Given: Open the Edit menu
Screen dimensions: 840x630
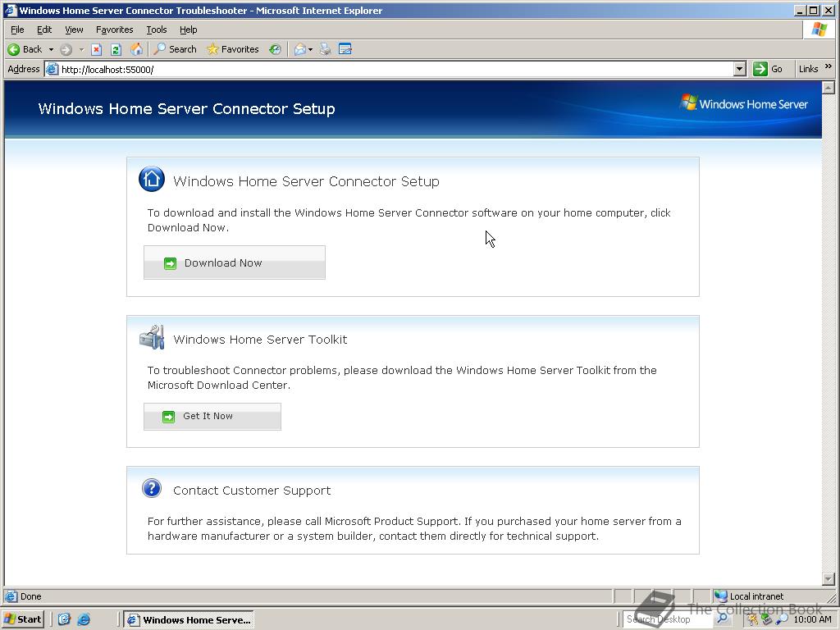Looking at the screenshot, I should pyautogui.click(x=44, y=30).
